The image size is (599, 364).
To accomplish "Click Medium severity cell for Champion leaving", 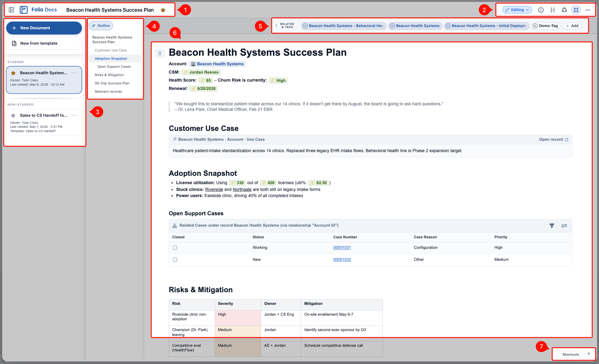I will pos(238,333).
